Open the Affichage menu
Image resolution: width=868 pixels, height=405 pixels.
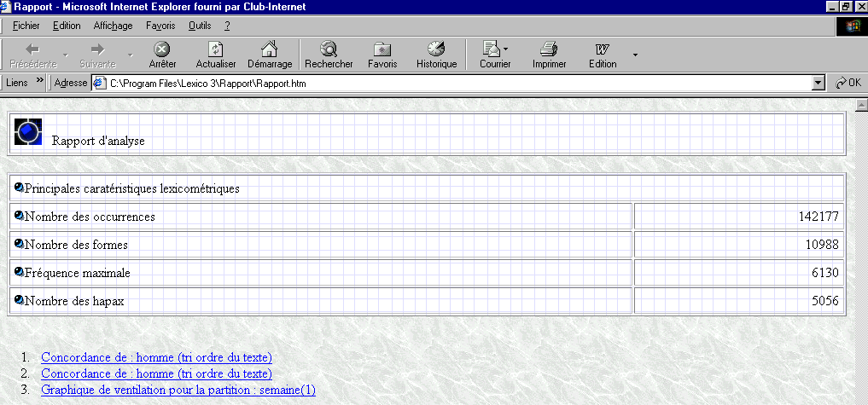coord(113,26)
